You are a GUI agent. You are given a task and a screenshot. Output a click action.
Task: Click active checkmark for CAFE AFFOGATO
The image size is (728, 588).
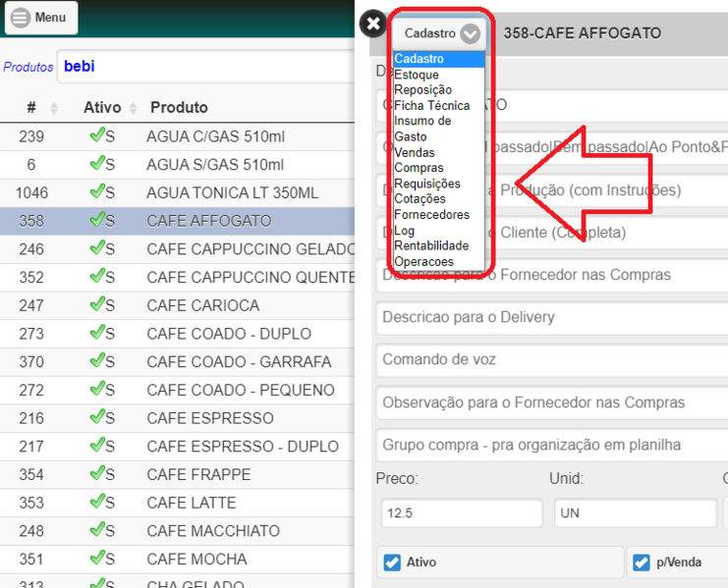point(97,219)
